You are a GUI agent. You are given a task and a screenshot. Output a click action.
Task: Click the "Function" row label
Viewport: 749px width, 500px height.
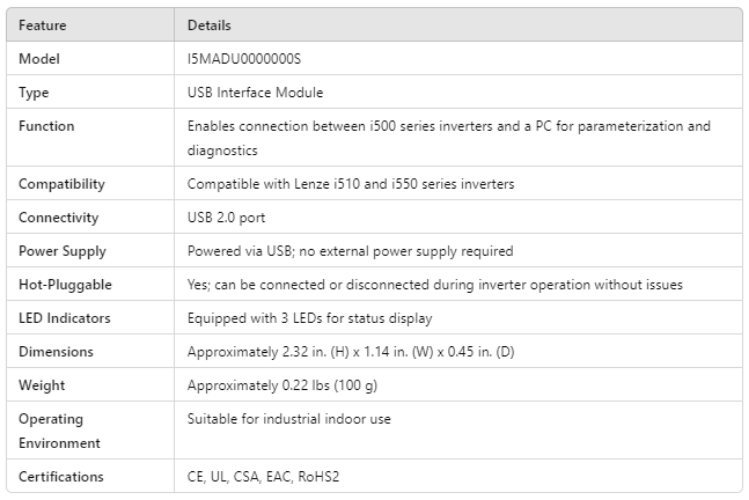click(46, 127)
